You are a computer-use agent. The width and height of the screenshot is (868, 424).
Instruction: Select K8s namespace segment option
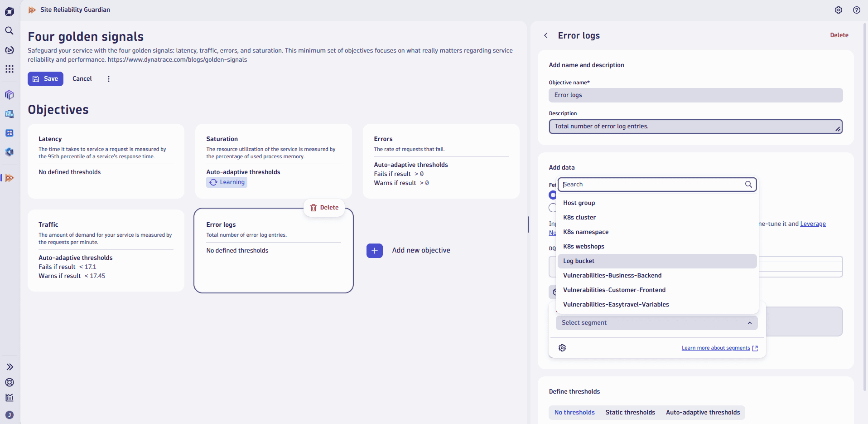657,232
